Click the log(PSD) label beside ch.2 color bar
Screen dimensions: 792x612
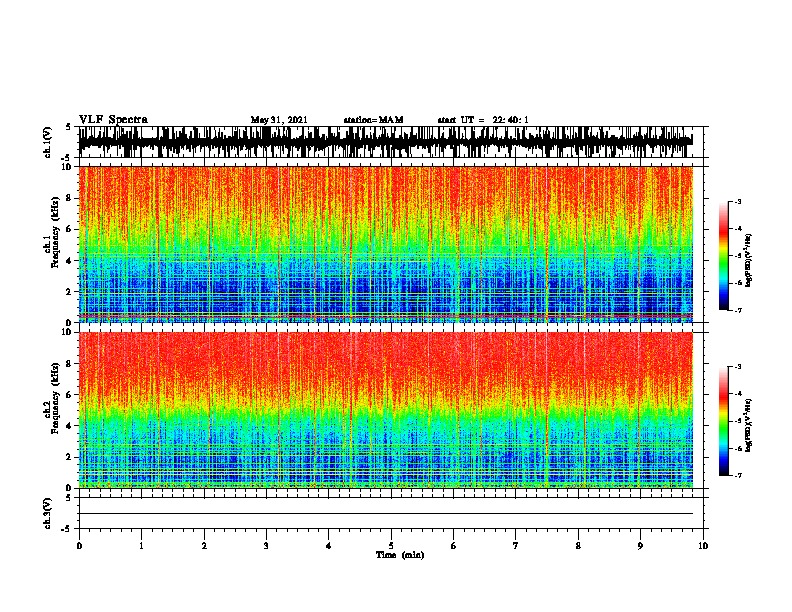[x=749, y=425]
